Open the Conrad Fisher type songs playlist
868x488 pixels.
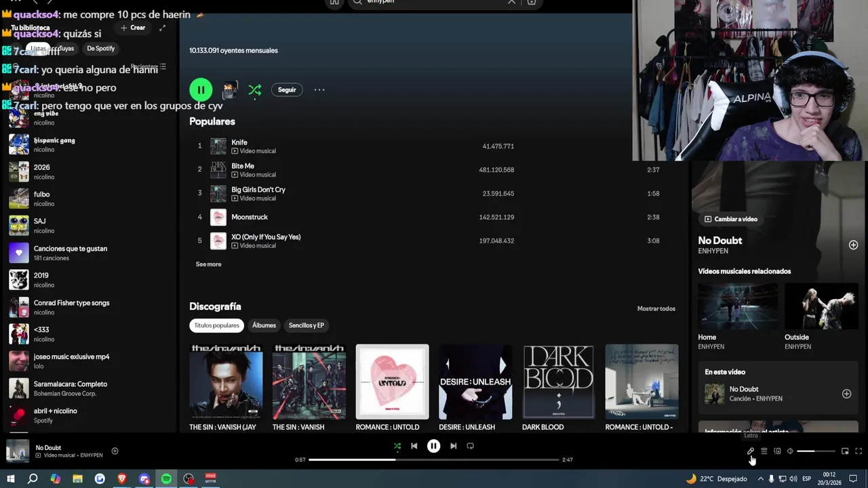coord(88,307)
